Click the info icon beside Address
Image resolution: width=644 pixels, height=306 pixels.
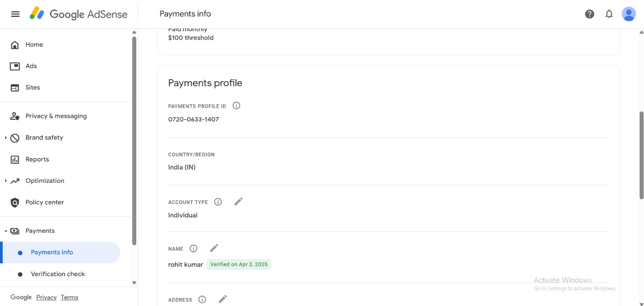pyautogui.click(x=202, y=300)
